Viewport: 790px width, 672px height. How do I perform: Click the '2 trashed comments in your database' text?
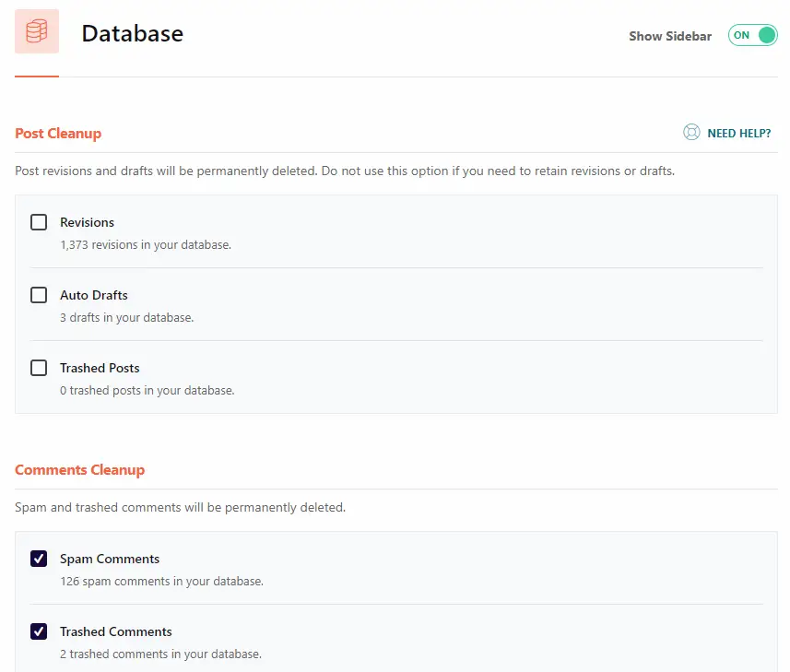tap(160, 654)
